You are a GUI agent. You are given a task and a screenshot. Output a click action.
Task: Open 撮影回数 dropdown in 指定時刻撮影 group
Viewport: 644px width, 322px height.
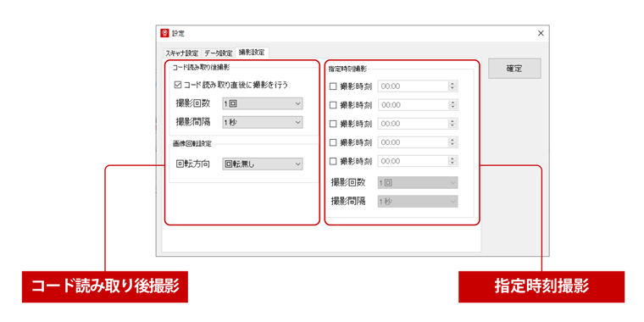(418, 183)
